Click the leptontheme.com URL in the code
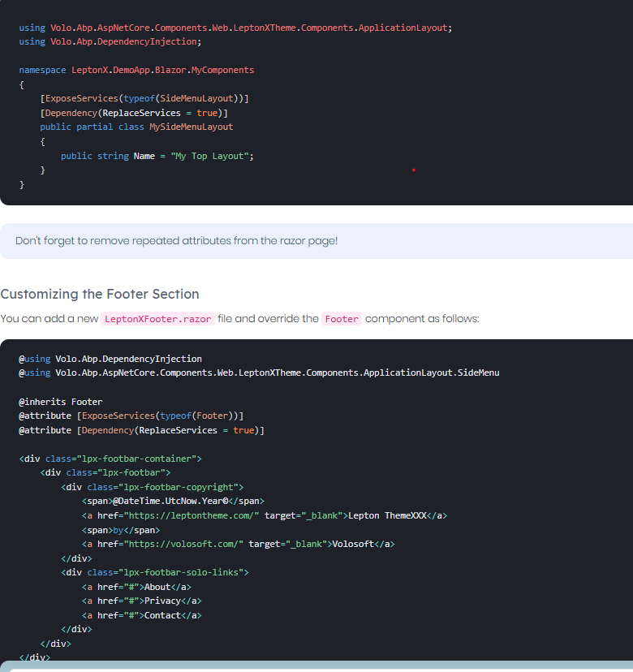Screen dimensions: 633x672 (192, 515)
